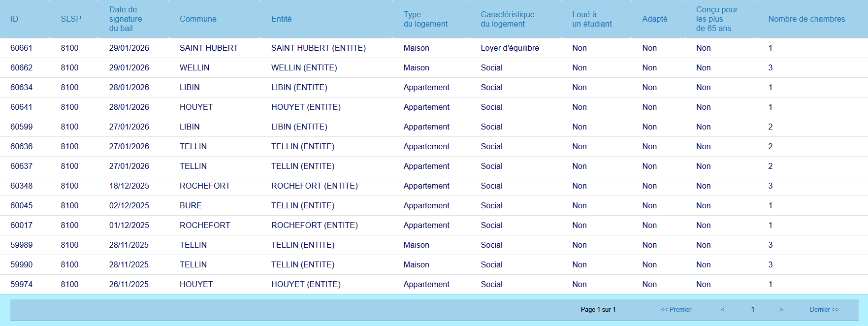Sort by Caractéristique du logement header

tap(507, 19)
